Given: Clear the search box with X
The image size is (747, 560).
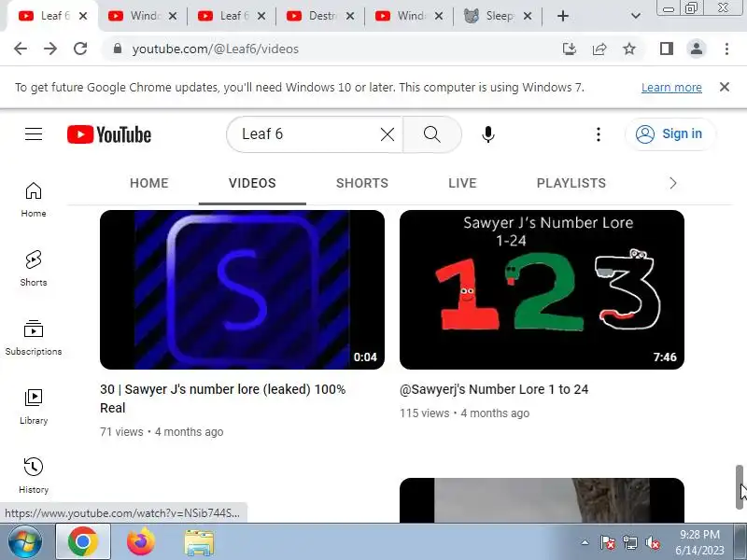Looking at the screenshot, I should click(x=388, y=134).
